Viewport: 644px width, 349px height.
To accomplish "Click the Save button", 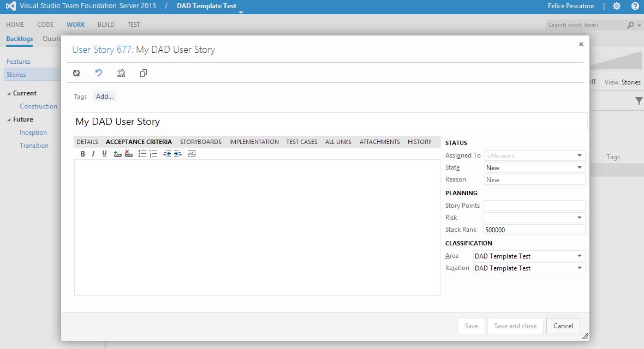I will click(x=472, y=326).
